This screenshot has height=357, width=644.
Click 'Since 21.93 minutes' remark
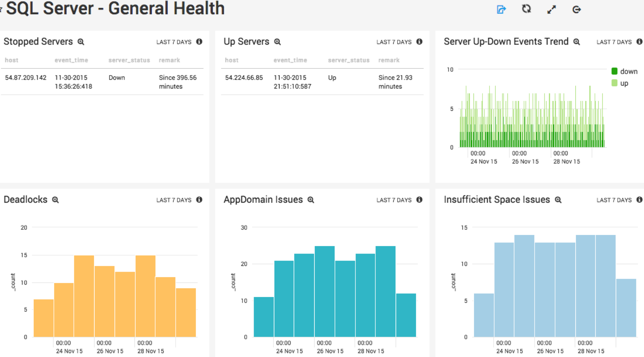395,82
